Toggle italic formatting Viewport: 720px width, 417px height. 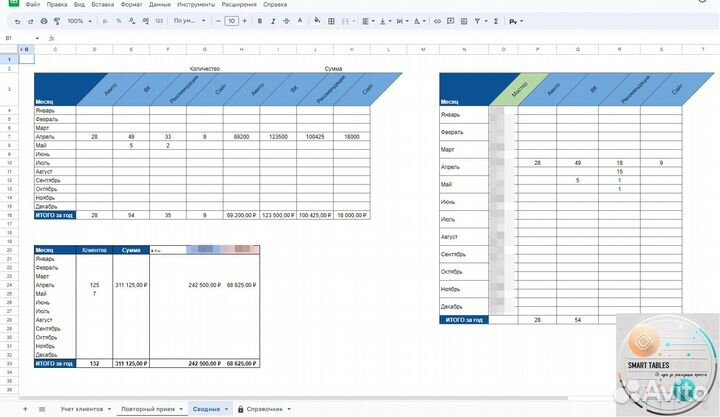[273, 21]
